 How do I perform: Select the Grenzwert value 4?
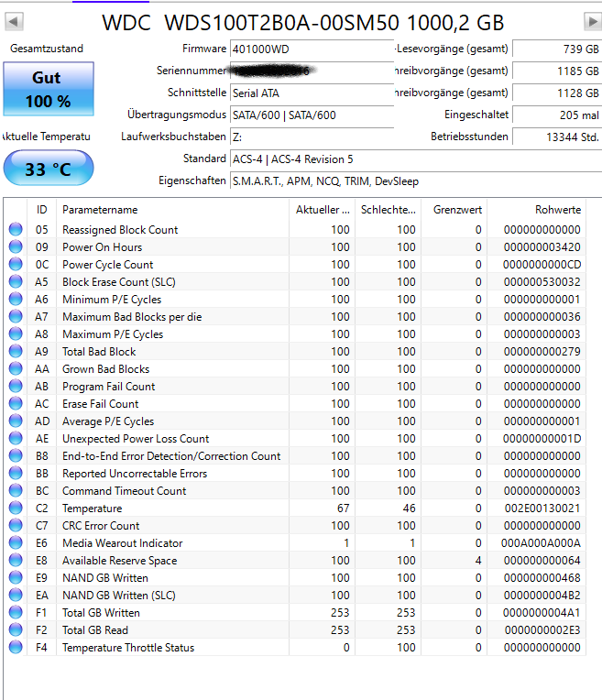coord(478,560)
